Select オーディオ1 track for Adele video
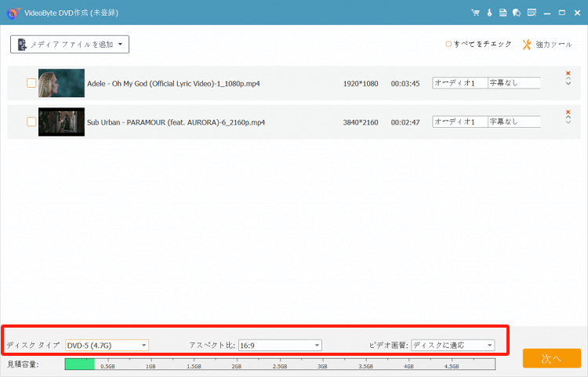588x377 pixels. 459,83
